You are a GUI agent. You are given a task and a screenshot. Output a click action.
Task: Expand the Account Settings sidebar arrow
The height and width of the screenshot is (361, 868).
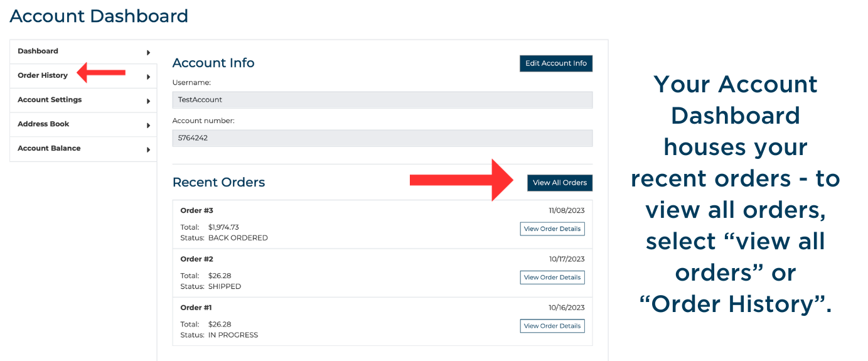[x=148, y=101]
